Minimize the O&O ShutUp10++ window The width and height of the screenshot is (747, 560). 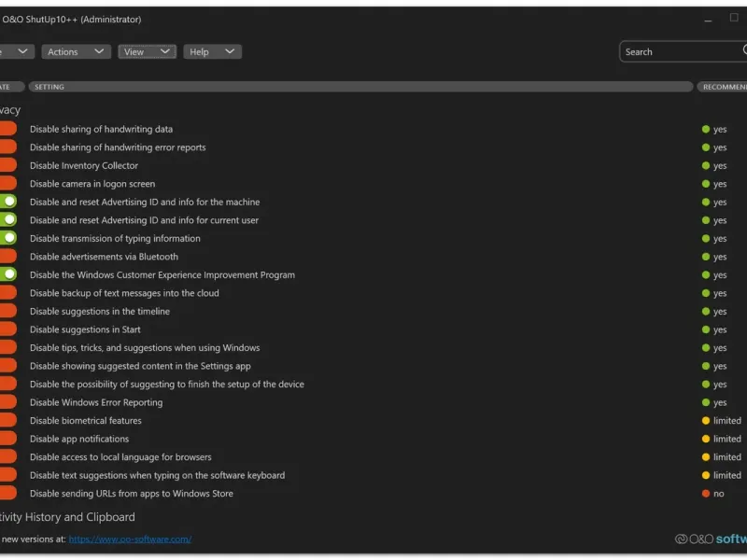(x=708, y=20)
